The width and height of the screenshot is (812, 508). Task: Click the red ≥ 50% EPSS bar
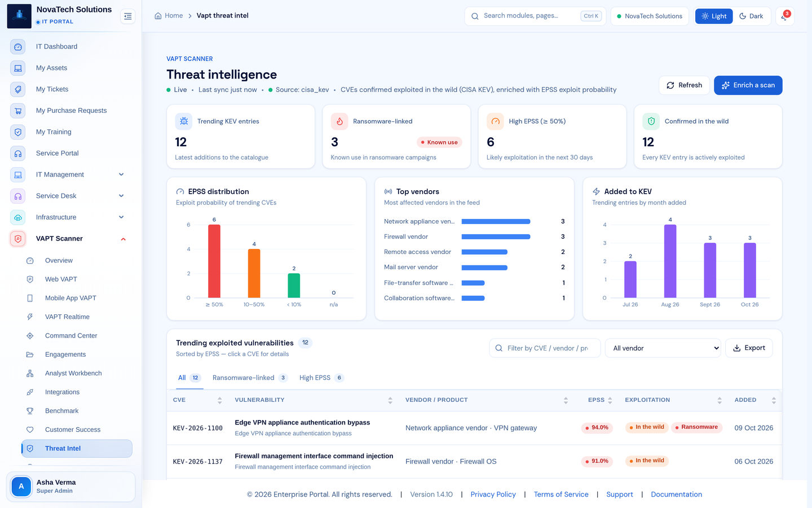(x=214, y=261)
